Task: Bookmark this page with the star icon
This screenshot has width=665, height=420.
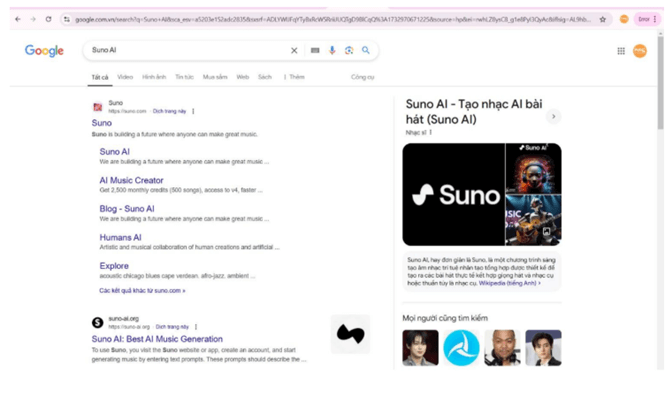Action: tap(603, 19)
